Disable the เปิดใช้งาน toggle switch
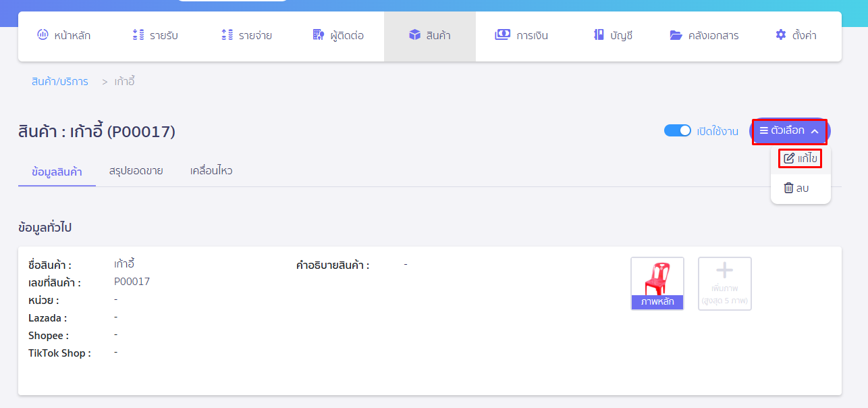The height and width of the screenshot is (408, 868). 678,130
